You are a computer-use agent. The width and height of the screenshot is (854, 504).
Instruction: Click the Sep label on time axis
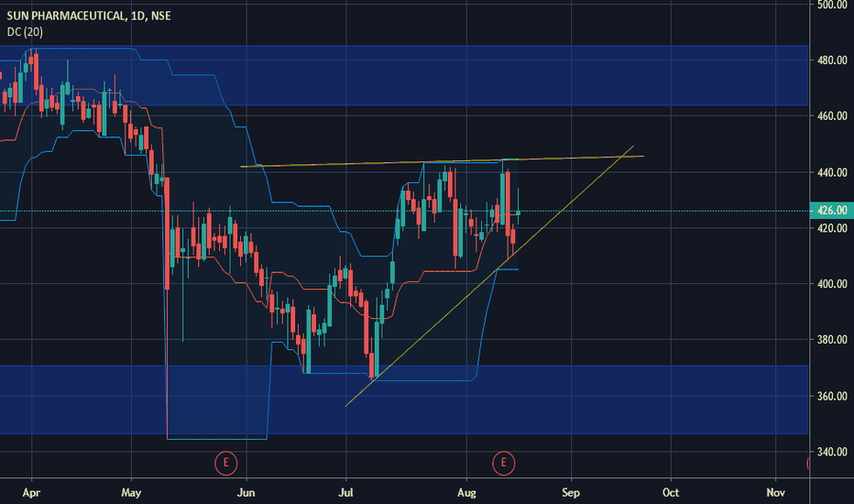click(571, 493)
